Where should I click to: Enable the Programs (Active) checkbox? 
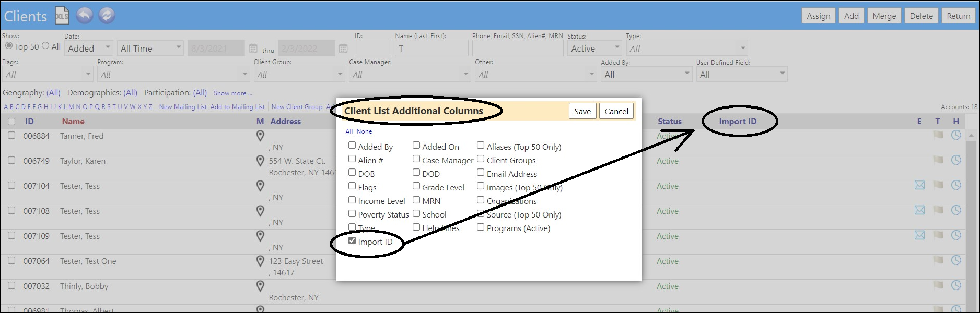click(481, 227)
